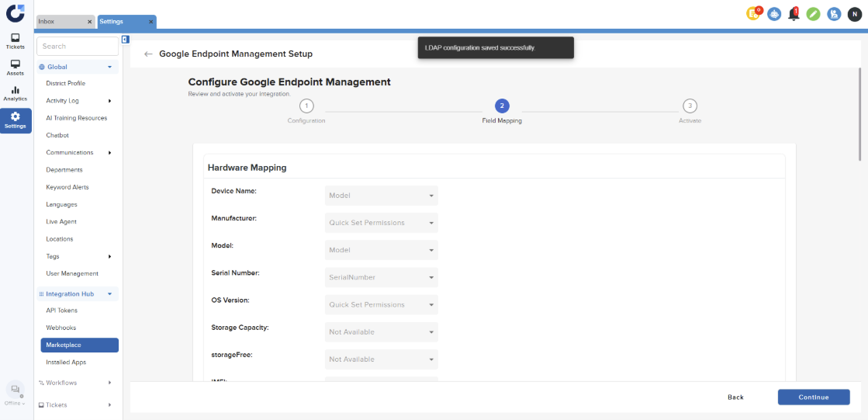Collapse the settings sidebar panel icon
868x420 pixels.
(x=126, y=39)
